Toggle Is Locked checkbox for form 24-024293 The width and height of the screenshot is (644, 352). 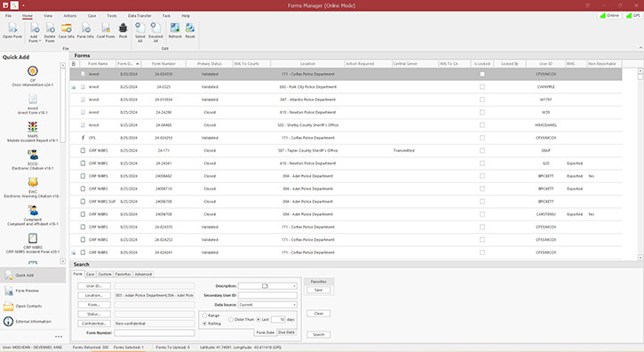point(482,138)
